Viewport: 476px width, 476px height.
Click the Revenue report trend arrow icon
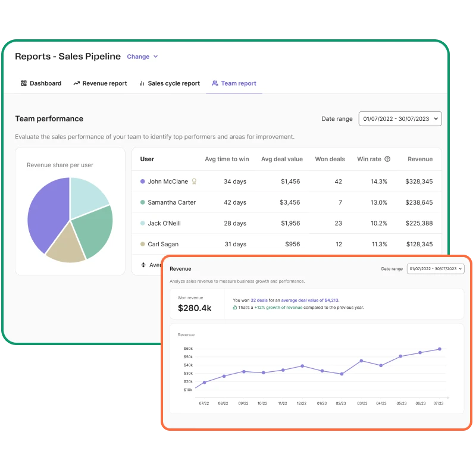(76, 83)
